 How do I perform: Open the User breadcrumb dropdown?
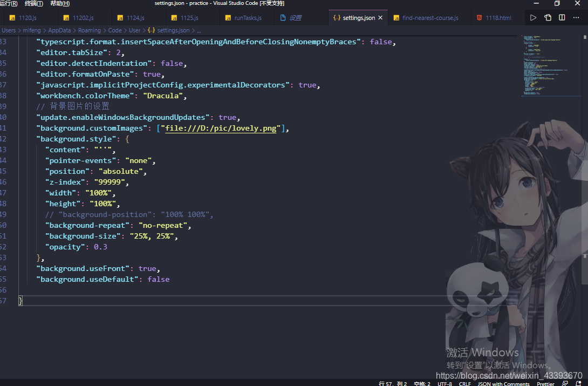pyautogui.click(x=135, y=30)
